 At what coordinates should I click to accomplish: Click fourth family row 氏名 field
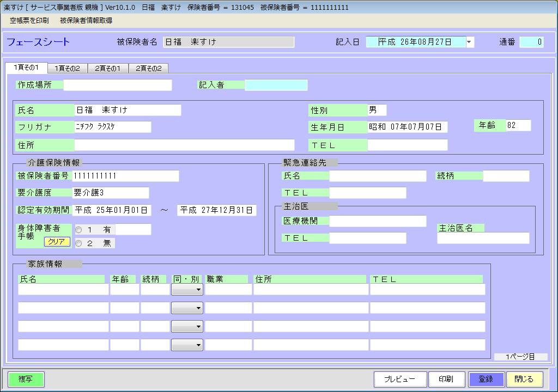63,345
